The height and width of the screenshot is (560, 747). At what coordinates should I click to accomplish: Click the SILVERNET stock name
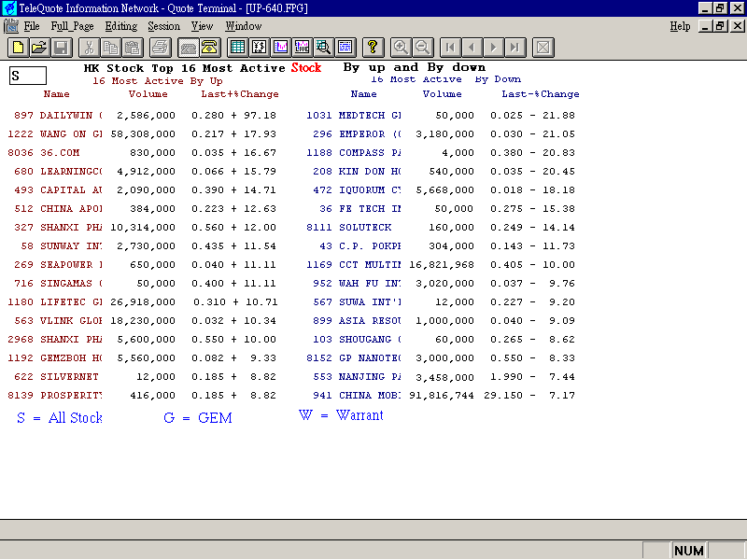(69, 377)
